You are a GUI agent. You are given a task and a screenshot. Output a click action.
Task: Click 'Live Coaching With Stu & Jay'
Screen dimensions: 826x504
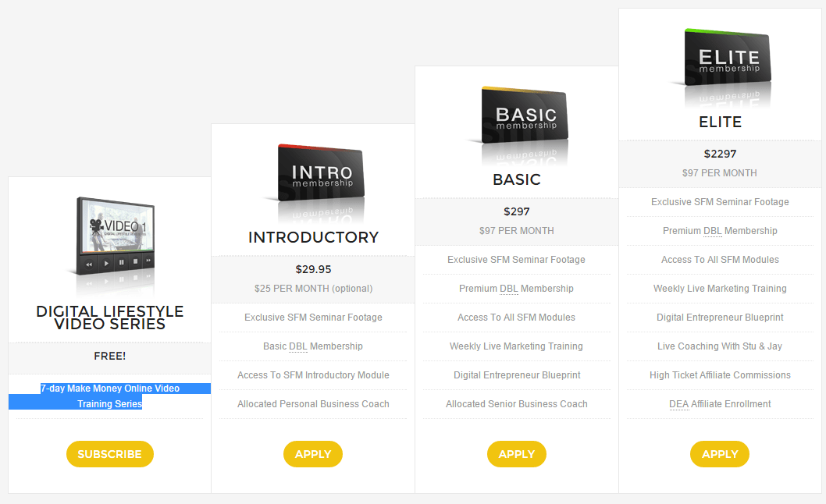(x=720, y=346)
